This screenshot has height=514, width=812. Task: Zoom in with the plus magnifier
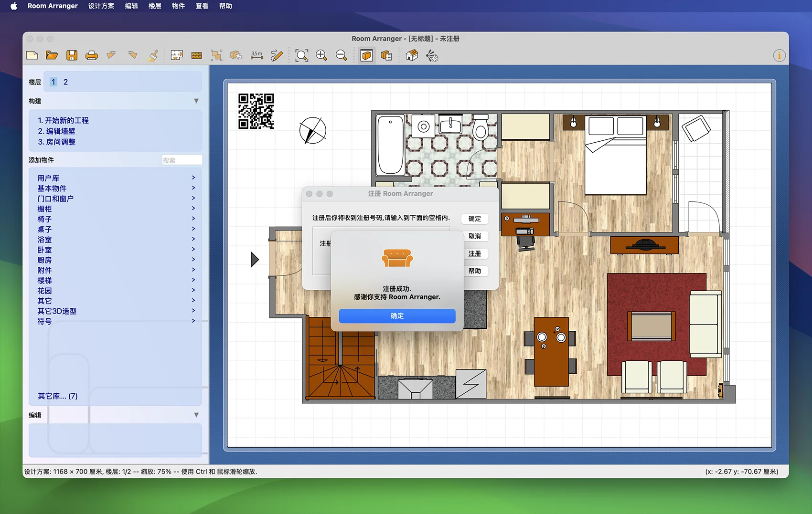(x=321, y=55)
